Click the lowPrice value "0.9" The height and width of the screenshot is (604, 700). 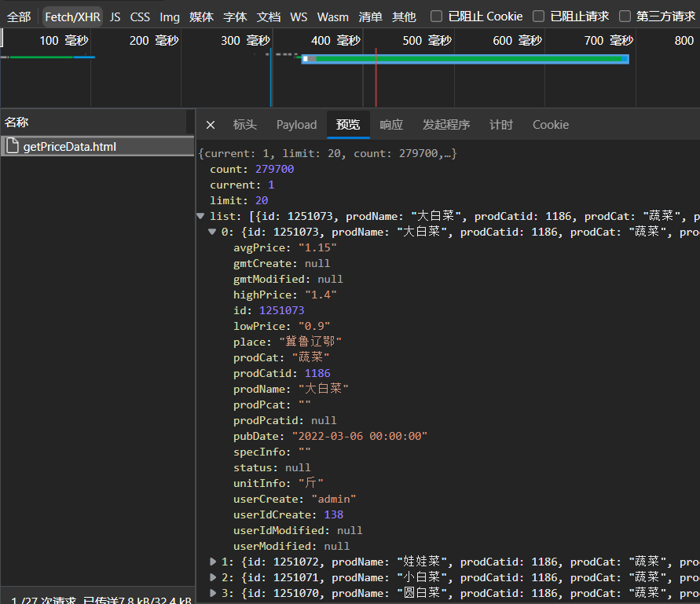(x=314, y=326)
